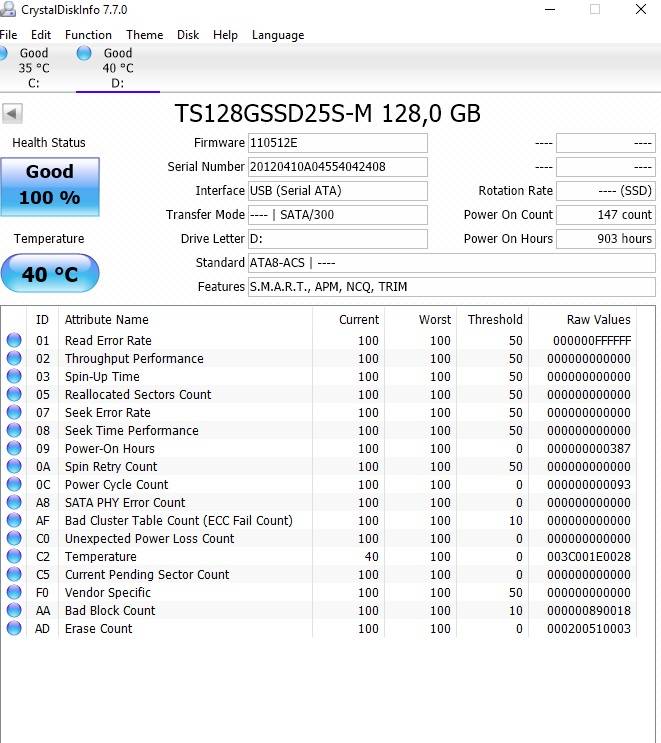Click the Power On Hours value field

[605, 239]
